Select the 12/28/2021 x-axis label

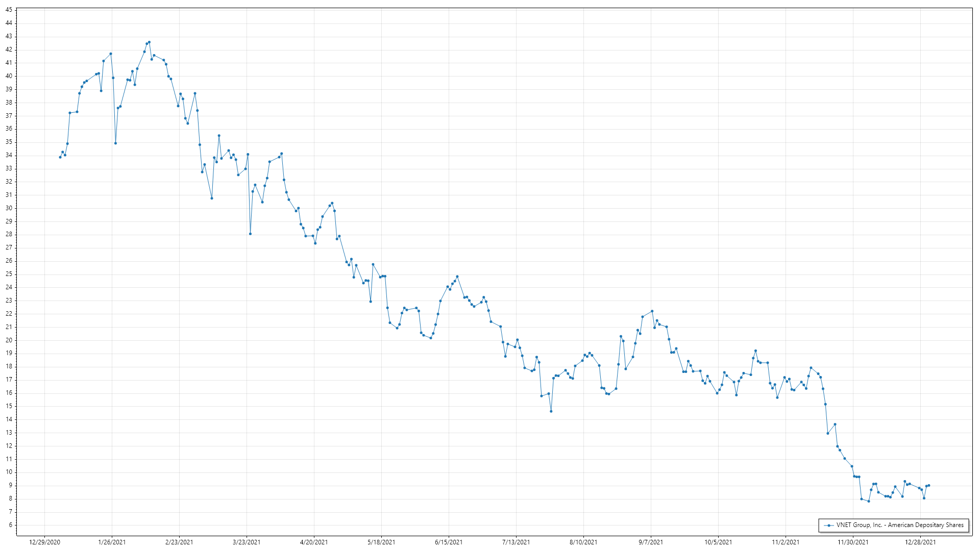(920, 542)
